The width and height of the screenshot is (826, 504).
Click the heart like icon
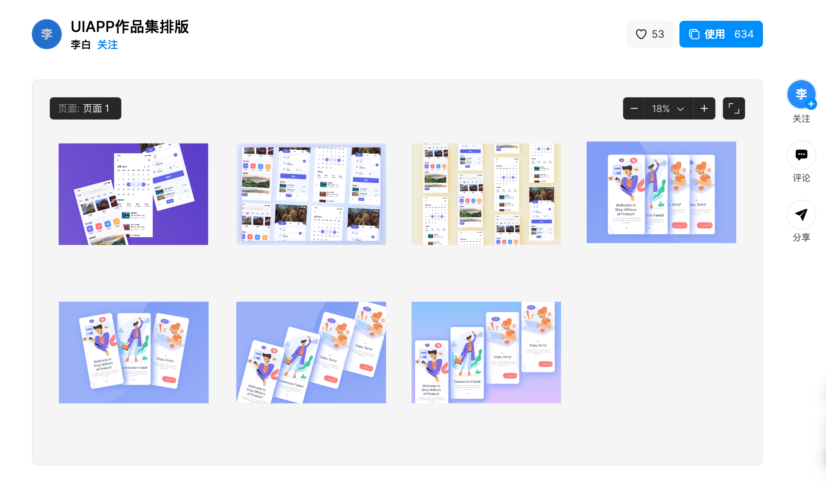tap(641, 34)
